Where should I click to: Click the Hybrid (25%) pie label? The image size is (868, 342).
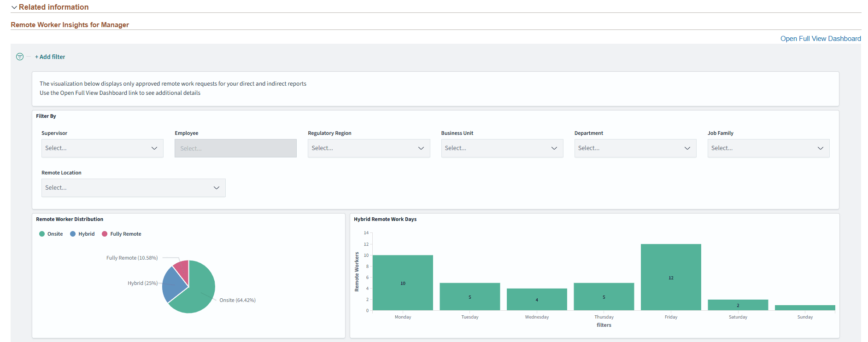click(142, 283)
